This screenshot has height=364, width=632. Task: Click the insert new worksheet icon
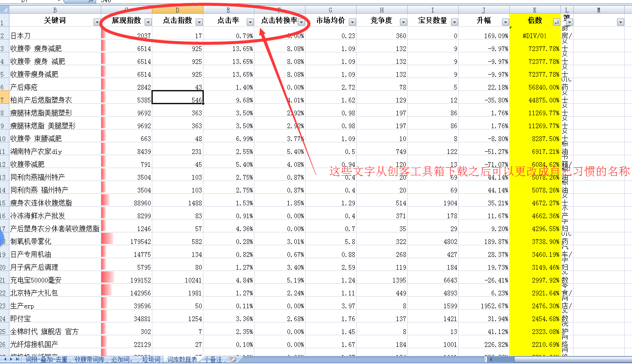tap(233, 360)
